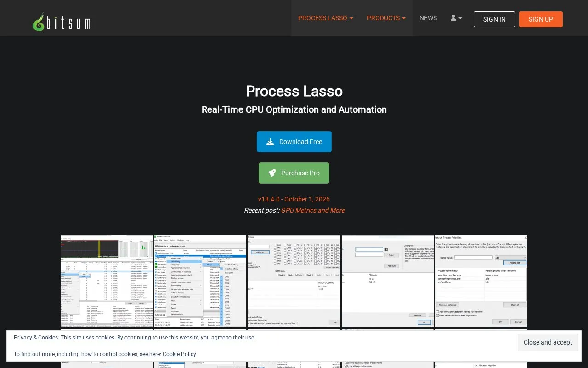Open the CPU affinity context menu screenshot

coord(200,281)
